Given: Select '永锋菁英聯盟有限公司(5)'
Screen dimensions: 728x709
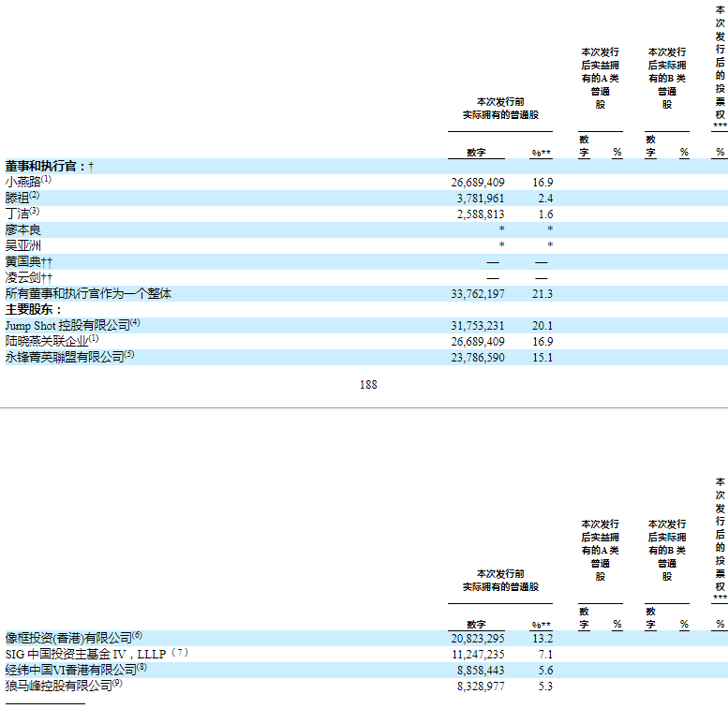Looking at the screenshot, I should pyautogui.click(x=69, y=356).
